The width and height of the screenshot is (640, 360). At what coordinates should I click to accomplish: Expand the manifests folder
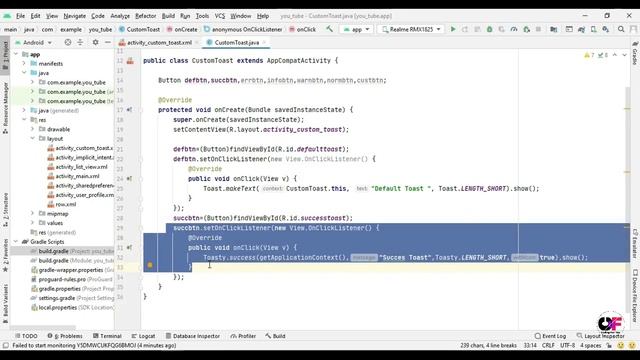(24, 64)
